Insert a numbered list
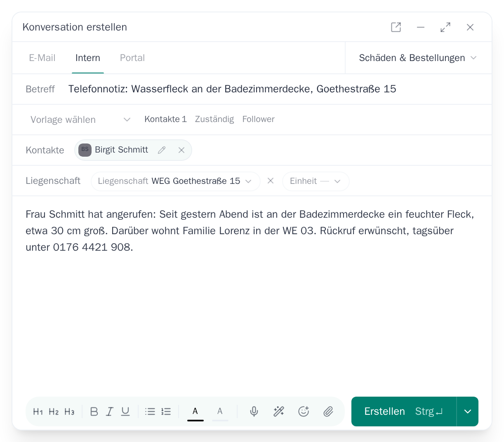 [166, 411]
